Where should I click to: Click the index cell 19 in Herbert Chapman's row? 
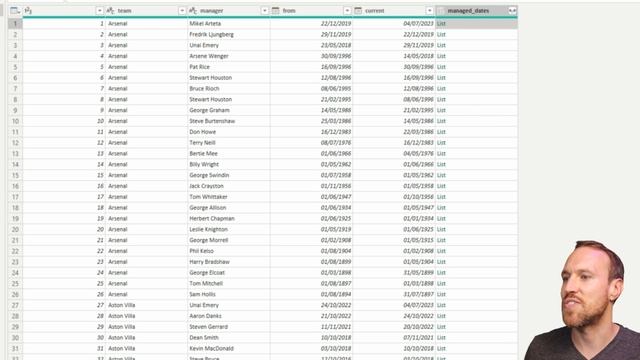64,218
